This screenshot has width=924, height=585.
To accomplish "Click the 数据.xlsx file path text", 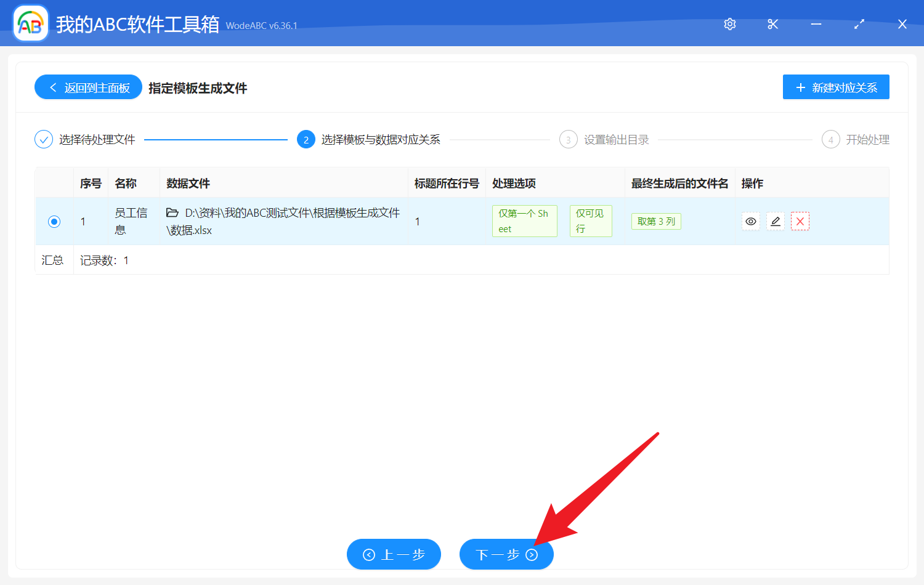I will tap(290, 221).
